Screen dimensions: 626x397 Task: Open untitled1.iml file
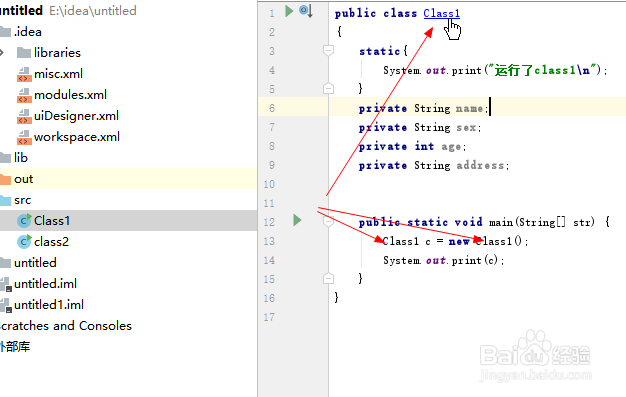coord(49,305)
